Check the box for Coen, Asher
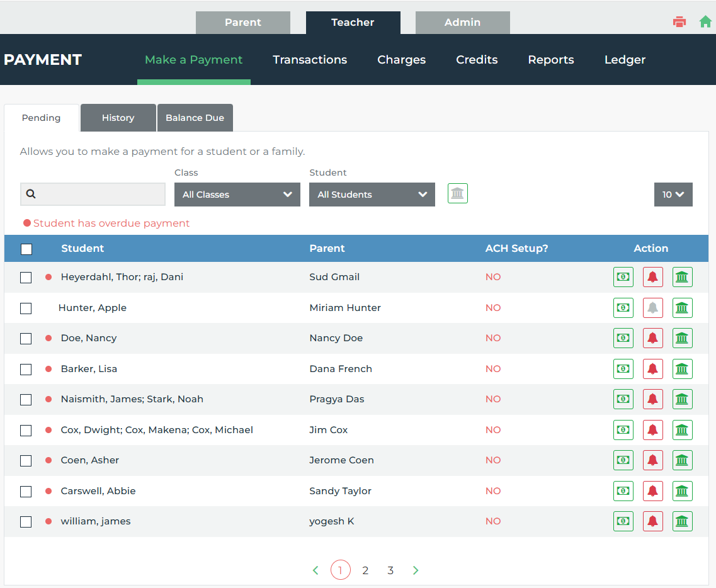 click(x=26, y=461)
